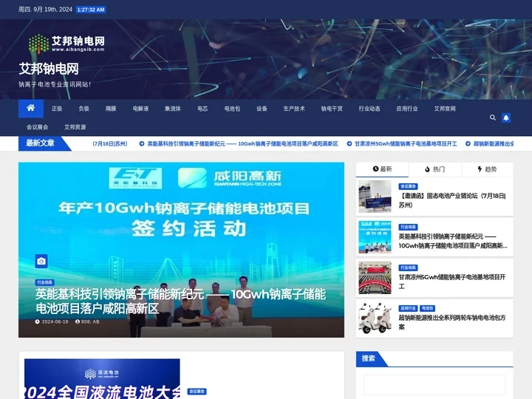Open the 会议展会 menu item
Screen dimensions: 532x399
38,127
